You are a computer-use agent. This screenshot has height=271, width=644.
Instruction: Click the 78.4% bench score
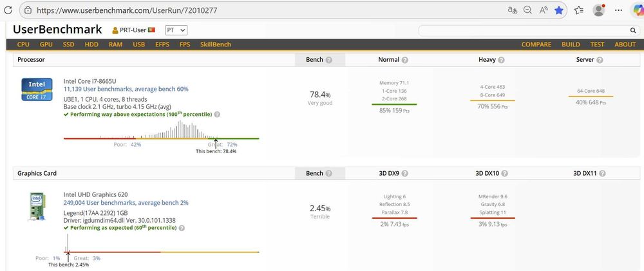coord(320,95)
